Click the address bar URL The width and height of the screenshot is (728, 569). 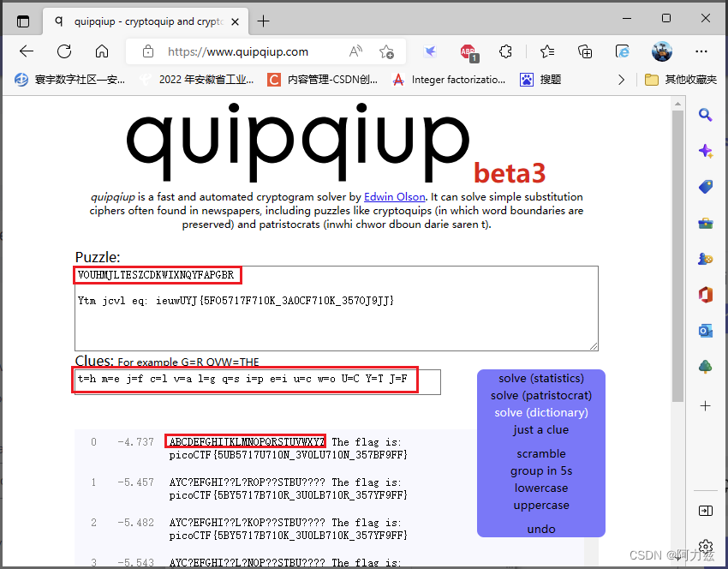coord(238,51)
